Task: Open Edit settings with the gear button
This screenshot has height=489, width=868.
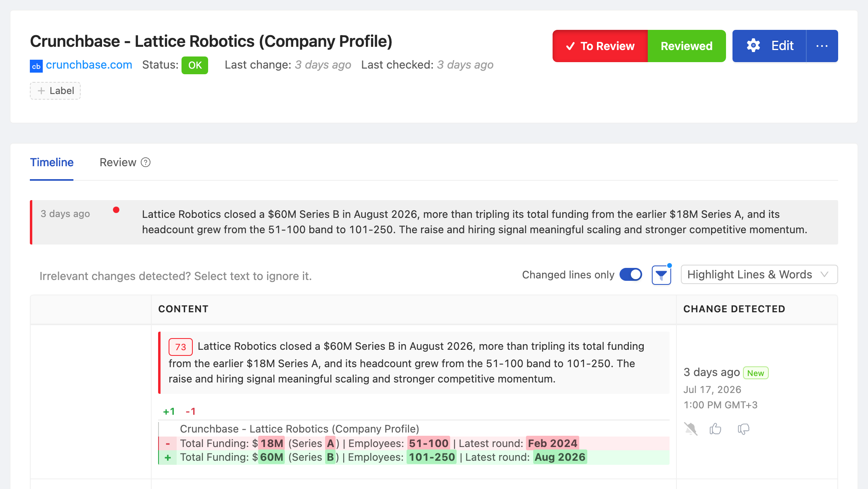Action: point(769,46)
